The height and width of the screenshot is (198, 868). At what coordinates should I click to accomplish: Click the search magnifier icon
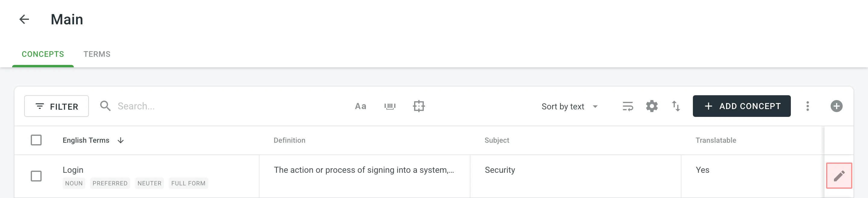[105, 106]
